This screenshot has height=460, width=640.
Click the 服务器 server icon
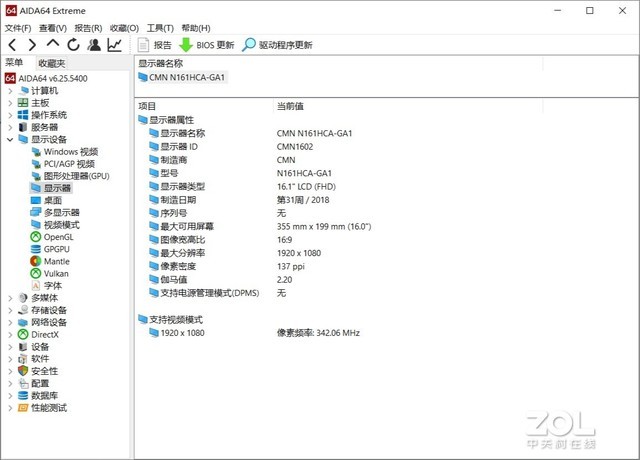(23, 127)
